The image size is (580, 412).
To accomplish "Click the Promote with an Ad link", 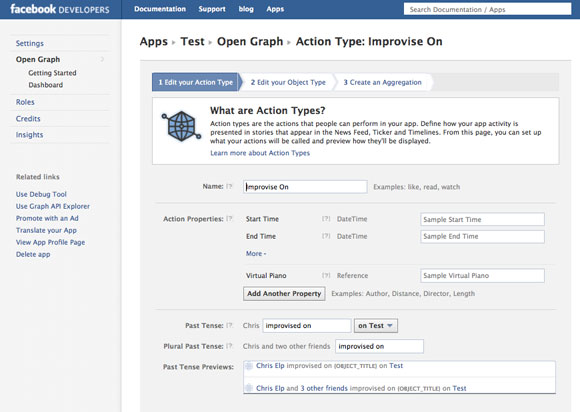I will pos(47,218).
